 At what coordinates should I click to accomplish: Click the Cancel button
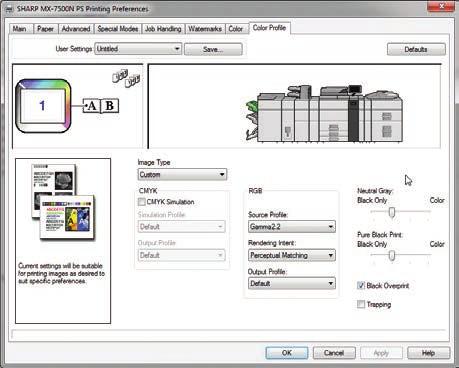(334, 353)
